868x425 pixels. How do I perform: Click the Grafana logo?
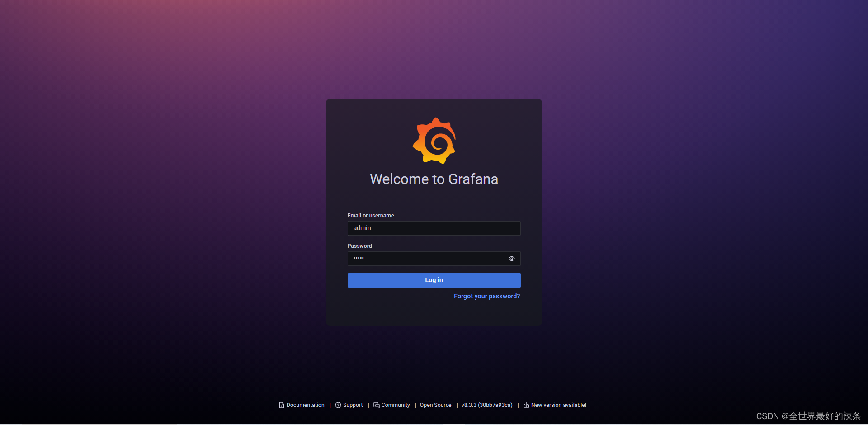(434, 141)
